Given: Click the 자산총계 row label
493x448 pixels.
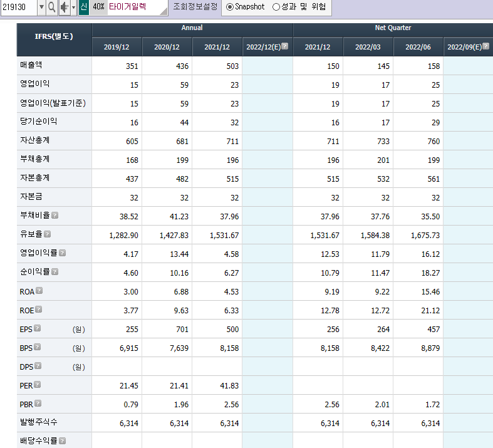Looking at the screenshot, I should click(x=34, y=140).
